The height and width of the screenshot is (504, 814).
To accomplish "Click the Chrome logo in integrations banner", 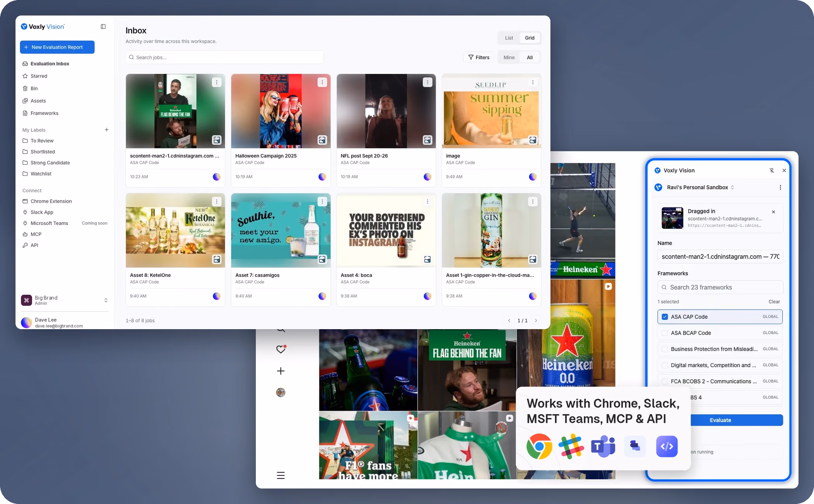I will coord(539,447).
